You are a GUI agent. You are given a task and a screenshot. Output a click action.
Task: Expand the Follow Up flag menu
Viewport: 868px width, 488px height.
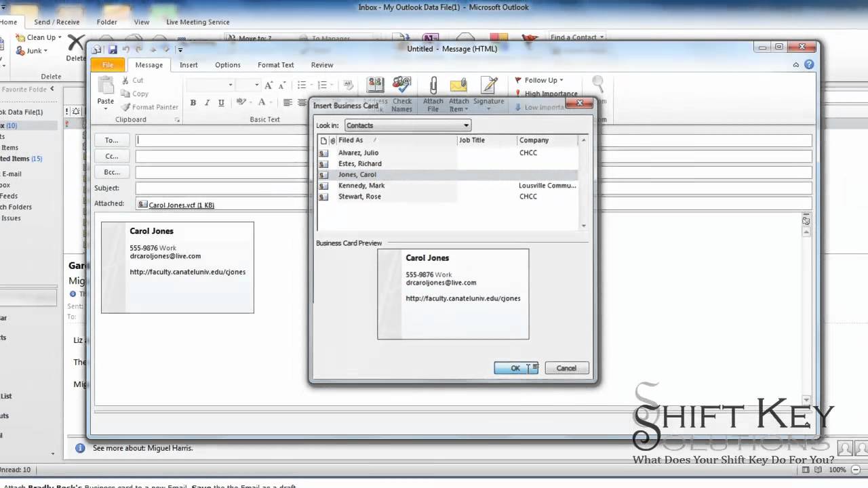click(539, 80)
